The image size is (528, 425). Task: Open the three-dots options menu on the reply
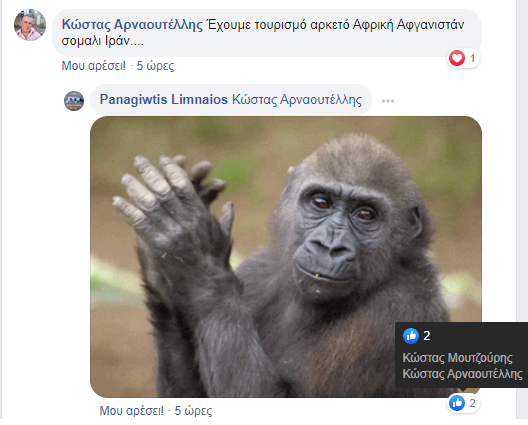(388, 101)
